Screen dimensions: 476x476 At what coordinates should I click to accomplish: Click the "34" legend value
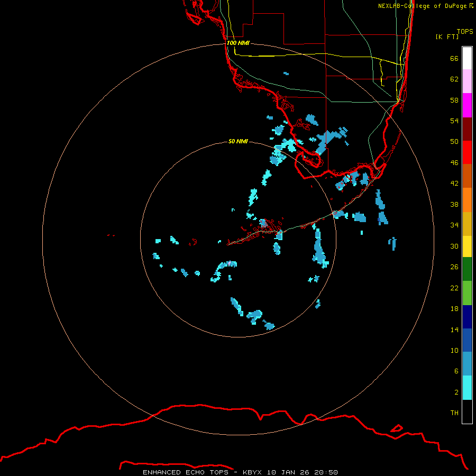[x=454, y=225]
